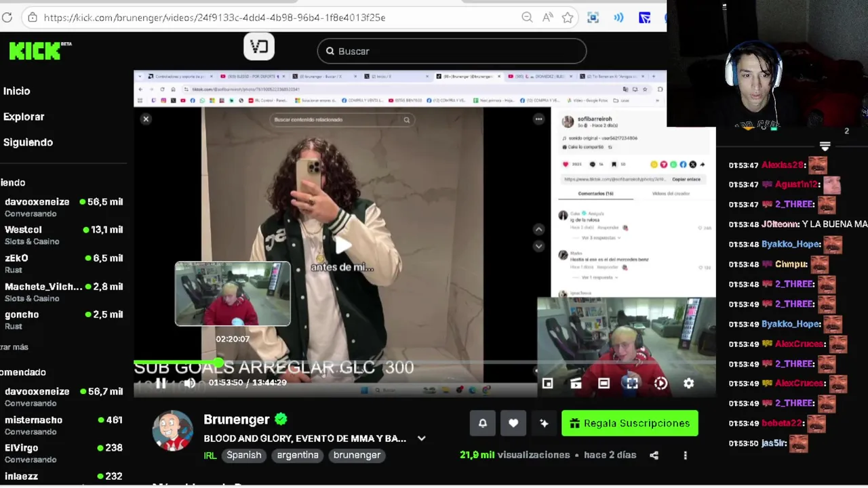The height and width of the screenshot is (488, 868).
Task: Open the IRL category link
Action: (x=210, y=455)
